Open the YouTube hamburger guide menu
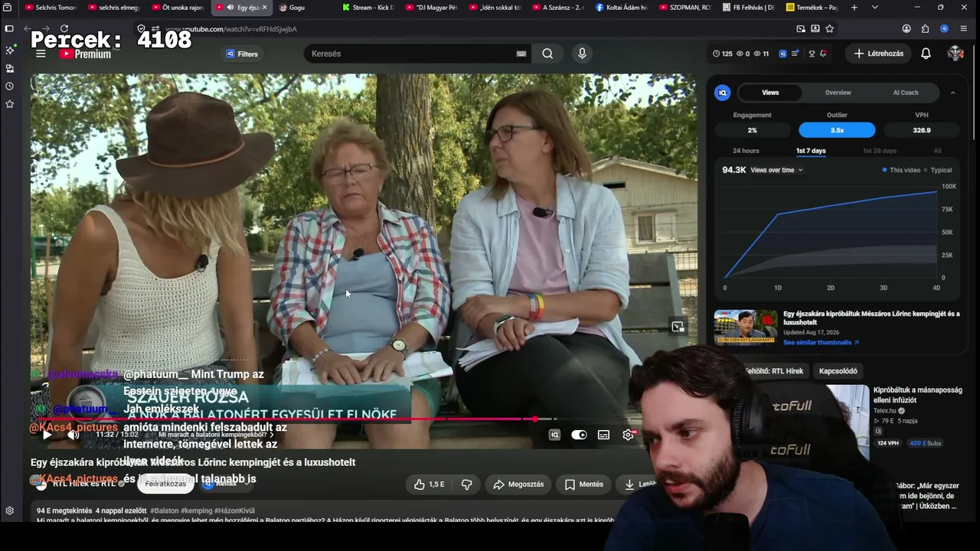 coord(41,54)
